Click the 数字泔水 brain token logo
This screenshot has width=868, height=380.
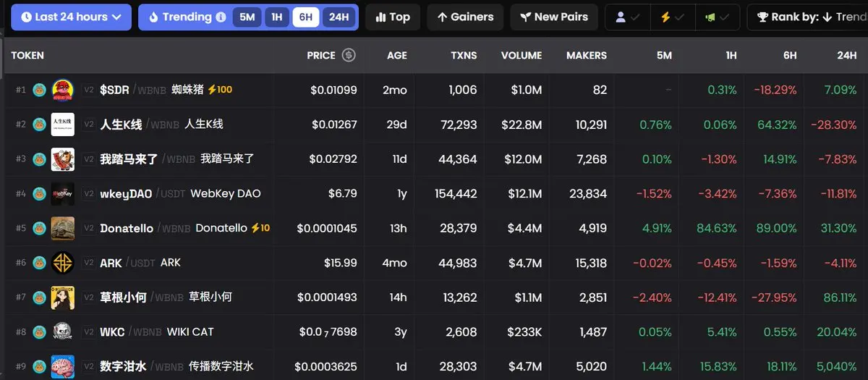click(x=63, y=366)
